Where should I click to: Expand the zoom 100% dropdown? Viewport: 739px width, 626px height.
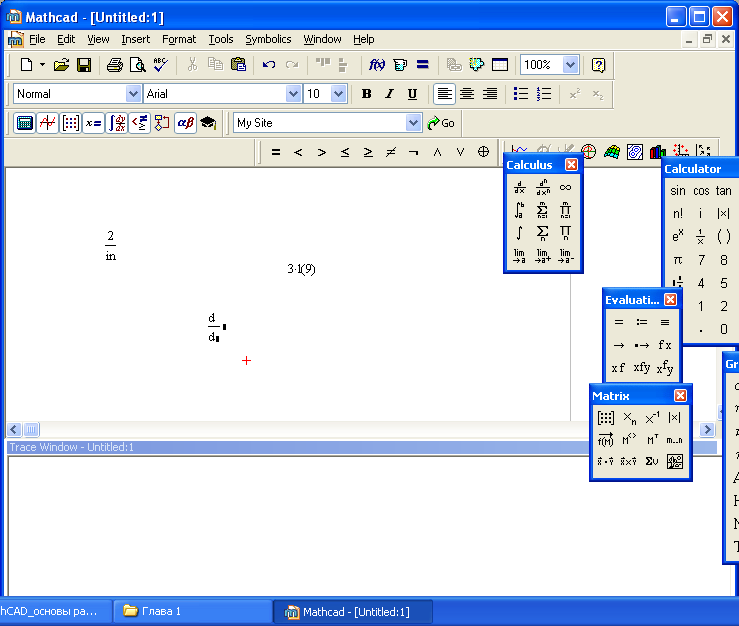pos(570,65)
